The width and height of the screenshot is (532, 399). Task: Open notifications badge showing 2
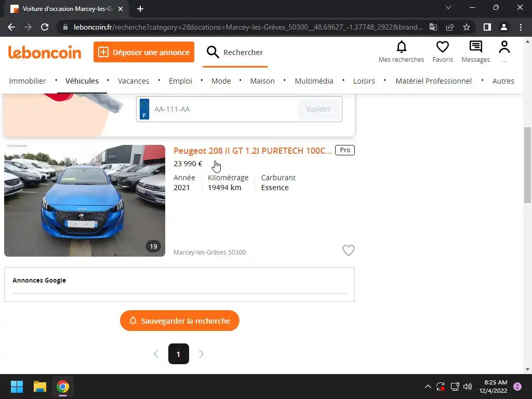tap(517, 387)
